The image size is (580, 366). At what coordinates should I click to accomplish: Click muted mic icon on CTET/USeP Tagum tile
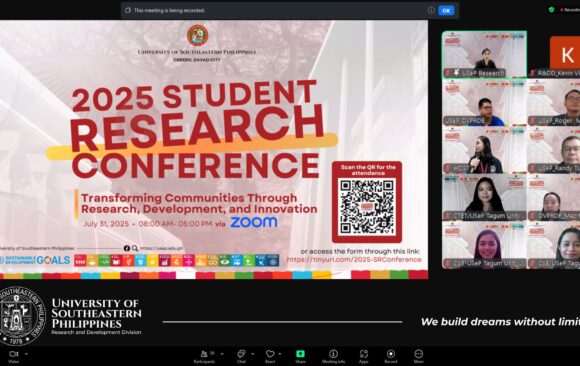point(448,216)
